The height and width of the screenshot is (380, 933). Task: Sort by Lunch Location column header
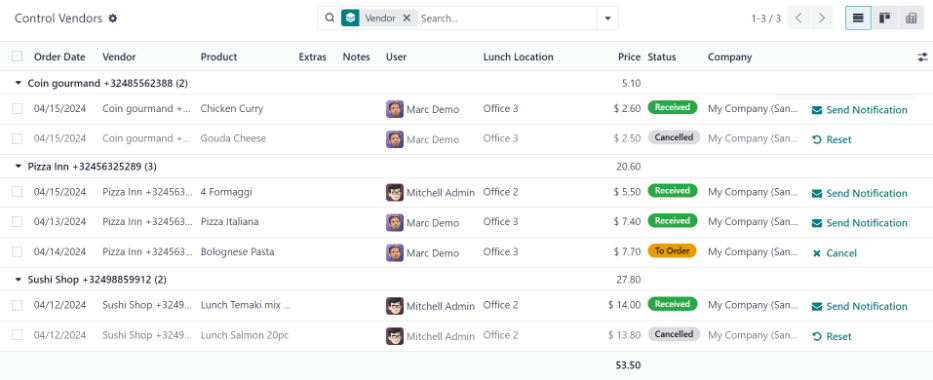[518, 57]
